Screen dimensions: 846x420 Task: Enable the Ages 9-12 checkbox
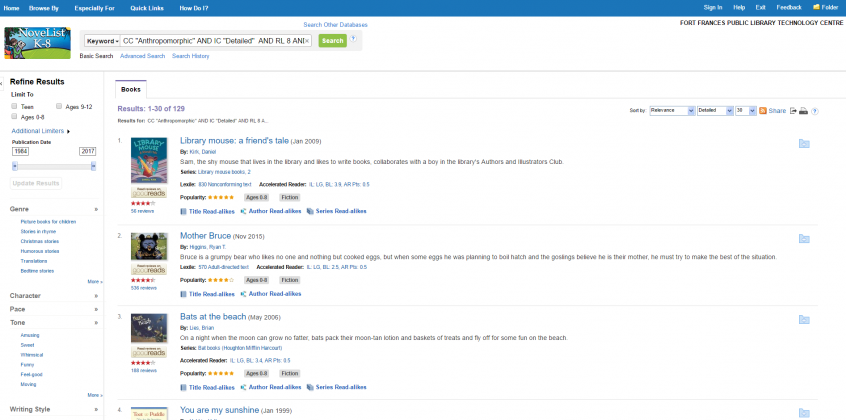click(60, 105)
